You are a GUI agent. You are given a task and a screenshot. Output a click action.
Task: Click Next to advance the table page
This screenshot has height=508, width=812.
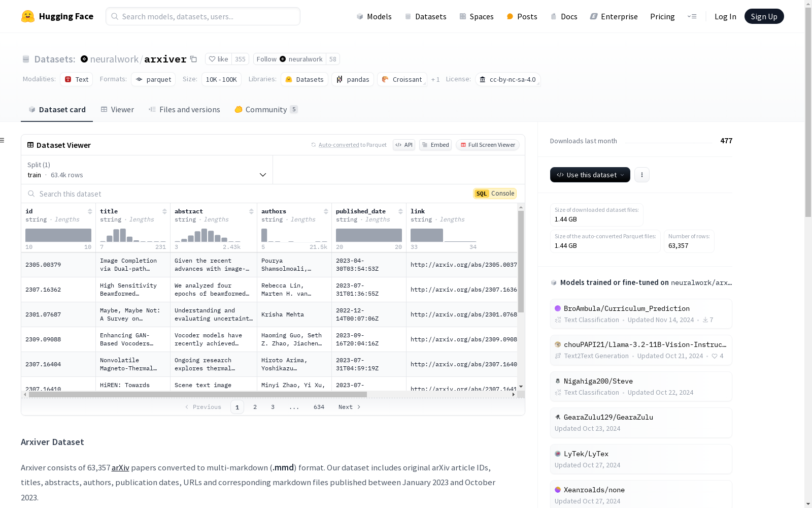pyautogui.click(x=349, y=407)
